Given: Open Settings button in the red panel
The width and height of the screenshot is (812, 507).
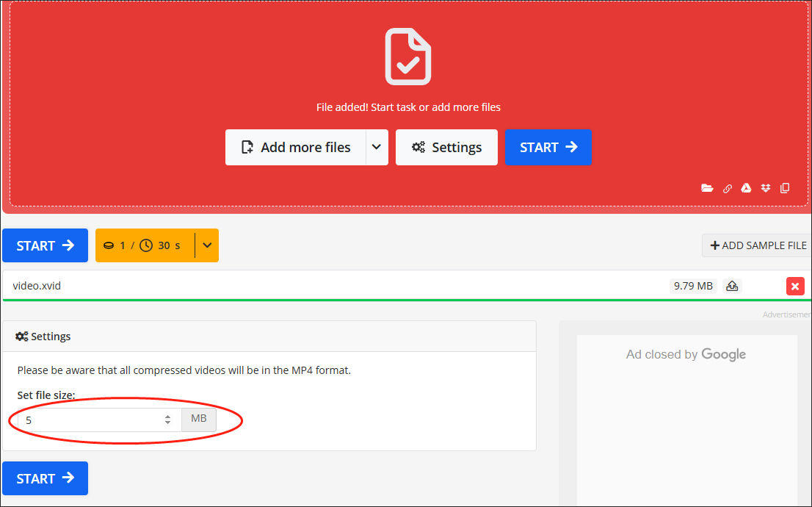Looking at the screenshot, I should coord(446,147).
